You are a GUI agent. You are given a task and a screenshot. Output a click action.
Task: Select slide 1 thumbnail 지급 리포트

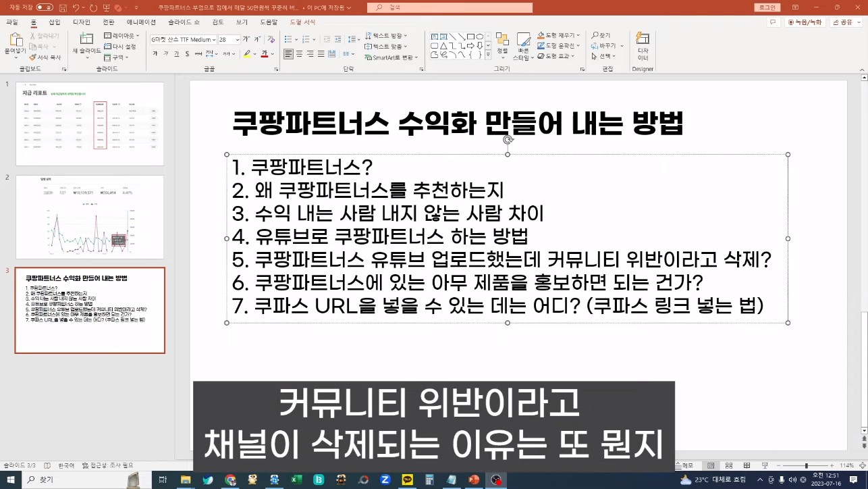[x=90, y=124]
